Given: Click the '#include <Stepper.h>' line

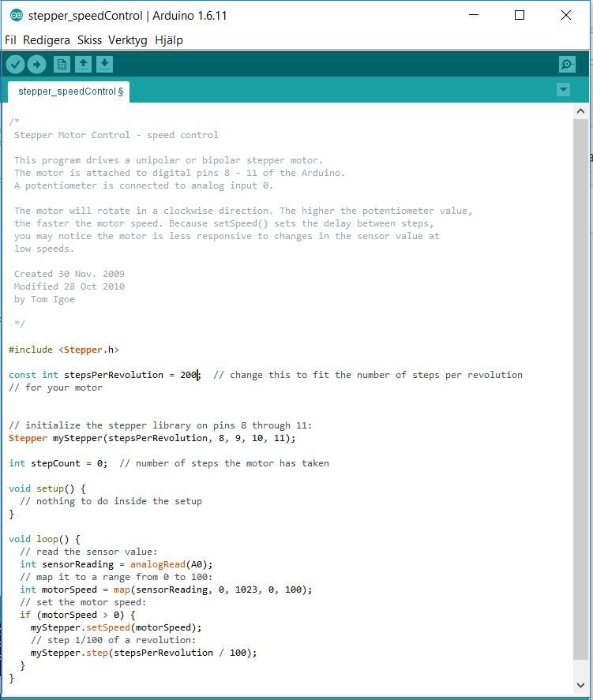Looking at the screenshot, I should [64, 350].
